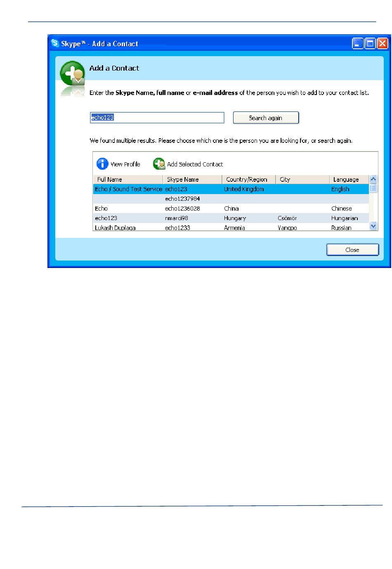Sort results by Skype Name column
392x569 pixels.
pos(193,180)
